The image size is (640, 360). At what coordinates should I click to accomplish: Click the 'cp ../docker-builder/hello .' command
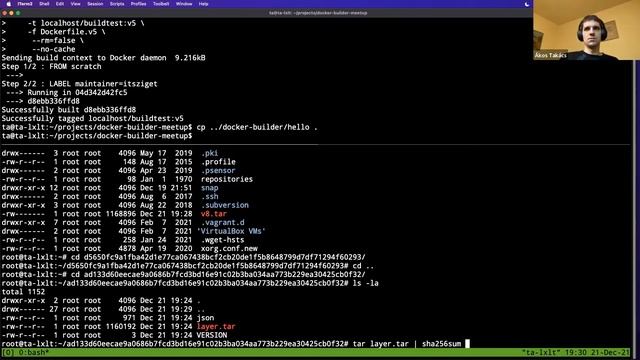tap(257, 127)
